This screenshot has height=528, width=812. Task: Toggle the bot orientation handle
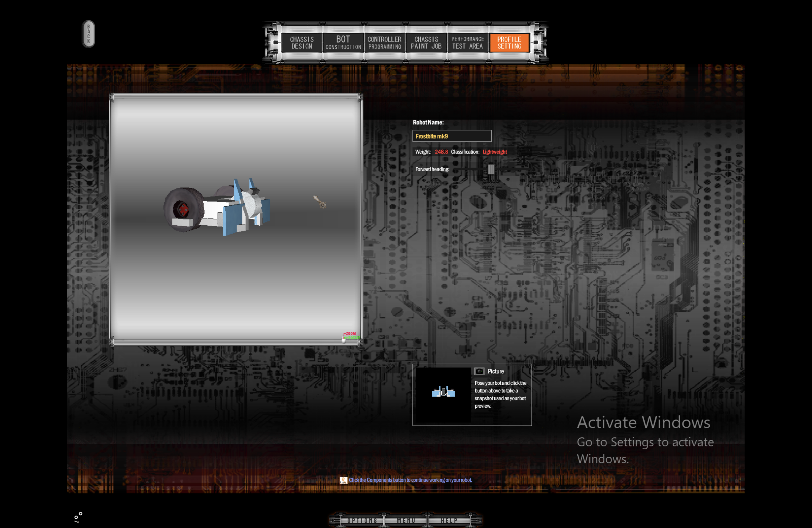point(491,169)
